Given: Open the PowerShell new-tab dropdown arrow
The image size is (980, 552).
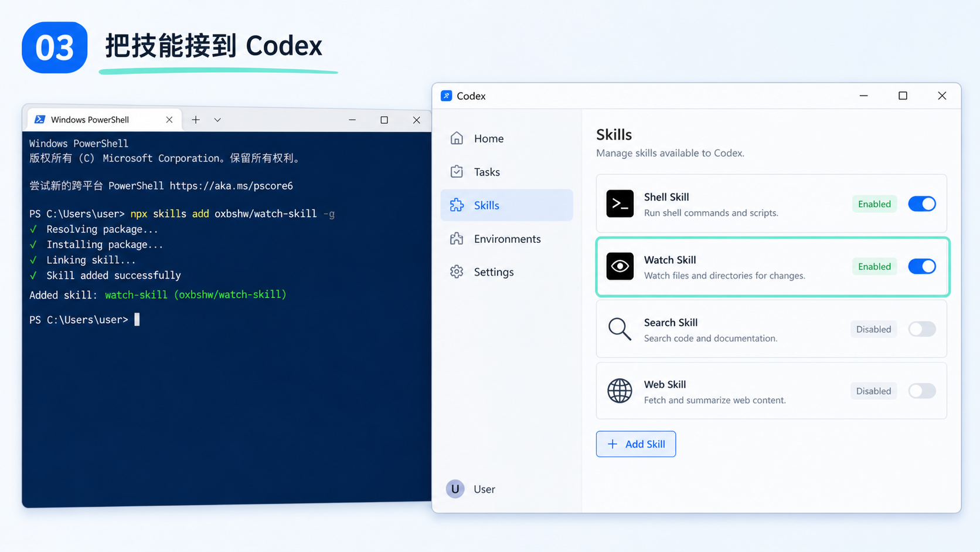Looking at the screenshot, I should click(217, 120).
